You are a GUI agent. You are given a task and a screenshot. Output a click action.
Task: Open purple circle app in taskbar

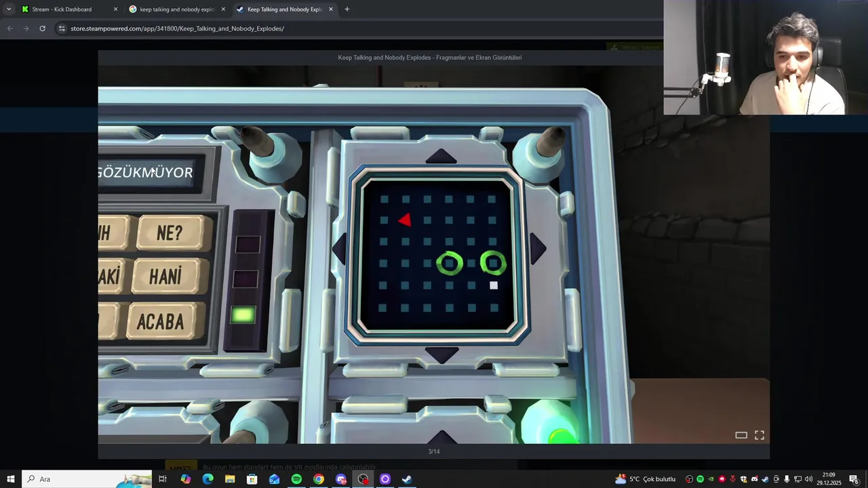click(385, 479)
